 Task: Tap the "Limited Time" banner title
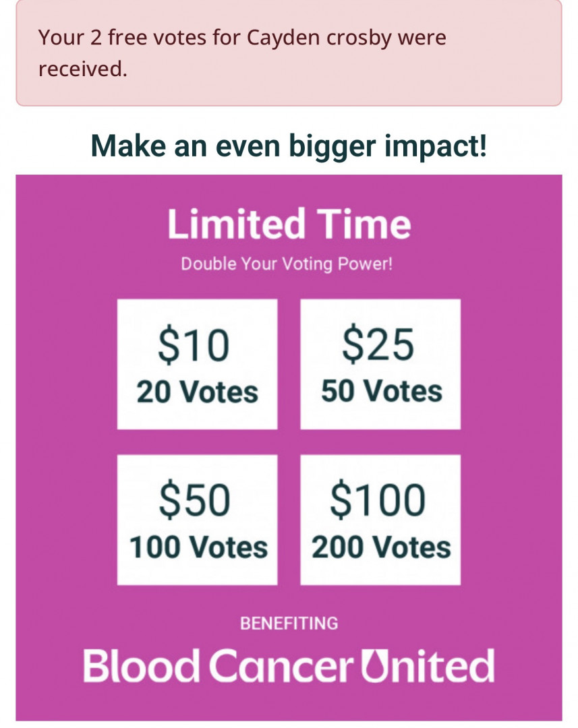pos(289,224)
